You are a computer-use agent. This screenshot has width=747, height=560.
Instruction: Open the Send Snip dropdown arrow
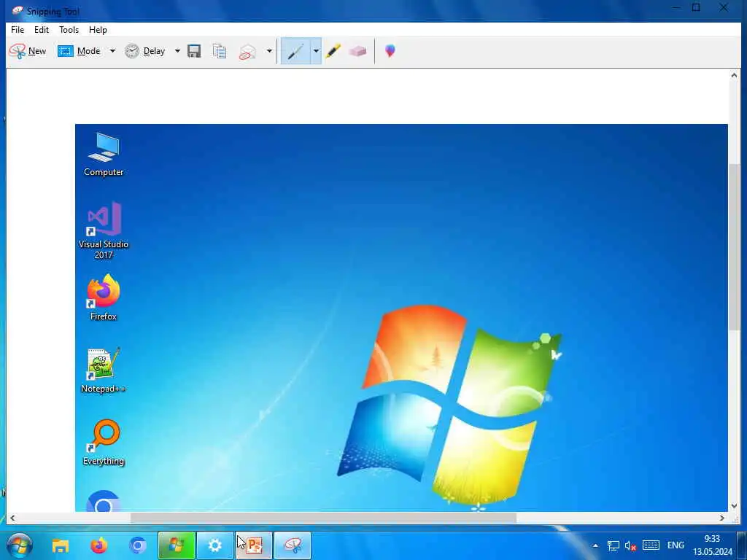coord(269,51)
